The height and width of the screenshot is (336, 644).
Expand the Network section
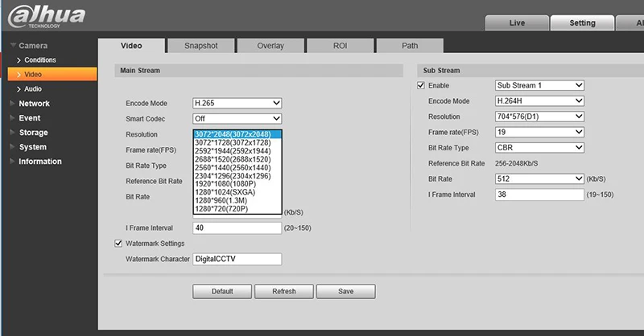(34, 104)
